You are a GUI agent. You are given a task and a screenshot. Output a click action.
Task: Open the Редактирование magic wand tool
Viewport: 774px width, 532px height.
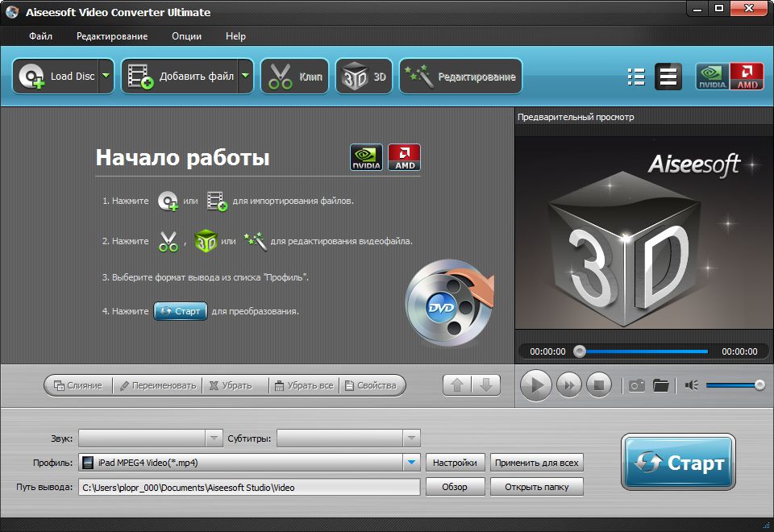point(460,77)
